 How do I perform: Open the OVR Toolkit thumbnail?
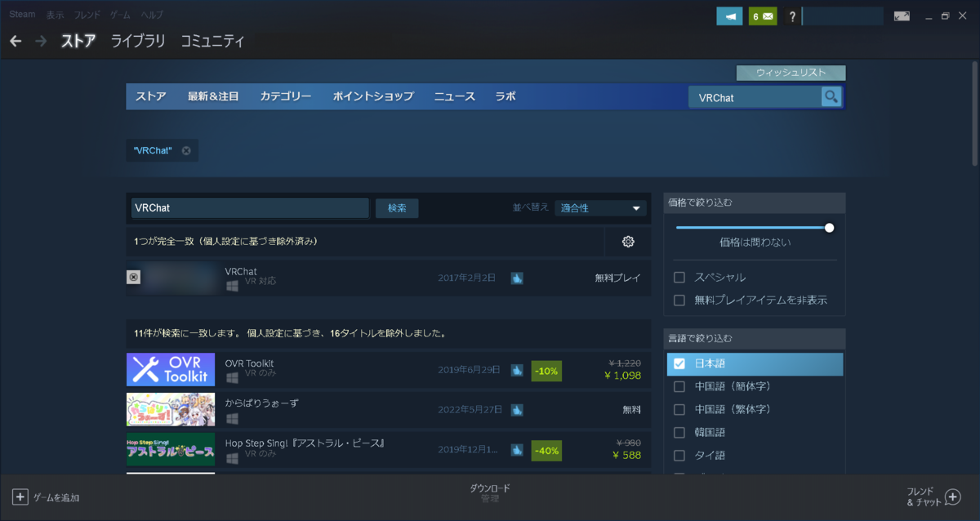click(171, 369)
